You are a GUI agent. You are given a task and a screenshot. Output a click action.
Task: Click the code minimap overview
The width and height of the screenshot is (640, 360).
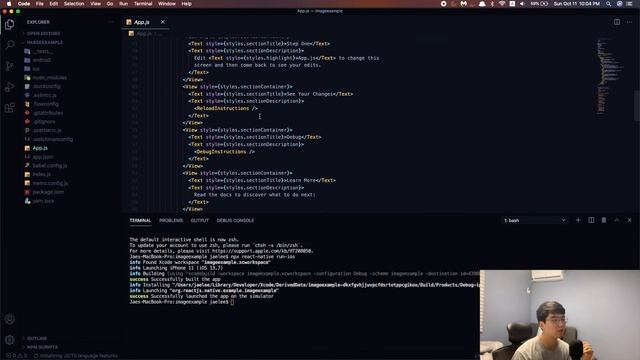[611, 77]
